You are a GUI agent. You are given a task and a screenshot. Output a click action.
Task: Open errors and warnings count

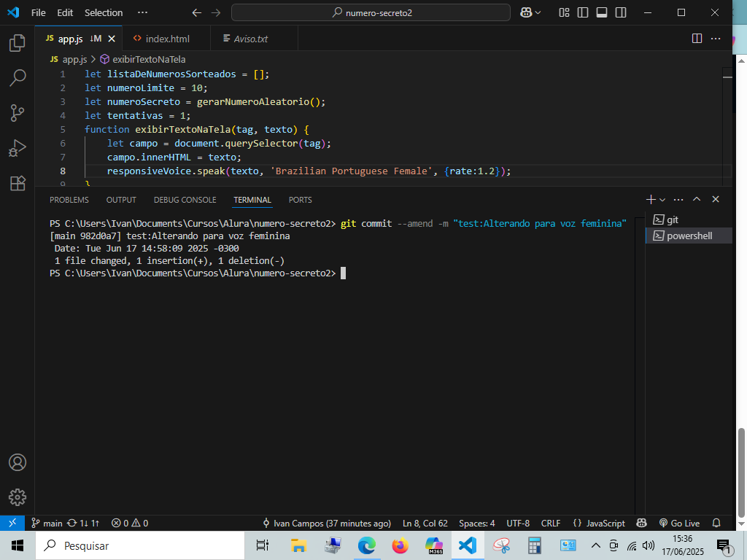pyautogui.click(x=130, y=523)
